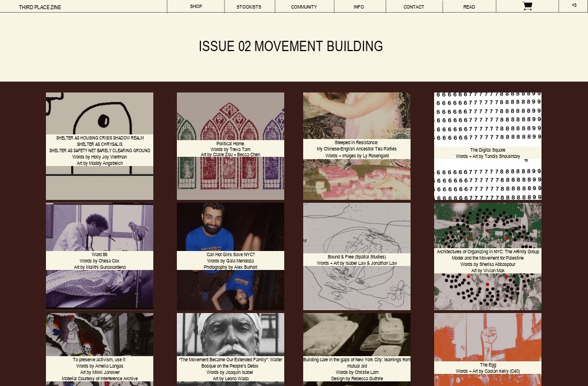
Task: Open the shopping cart icon
Action: (x=527, y=6)
